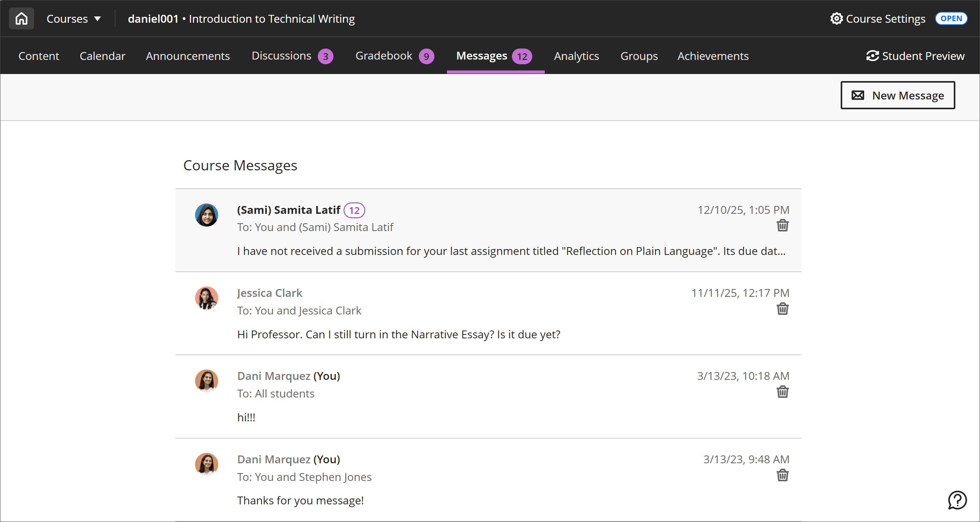980x522 pixels.
Task: View the Analytics section
Action: click(576, 56)
